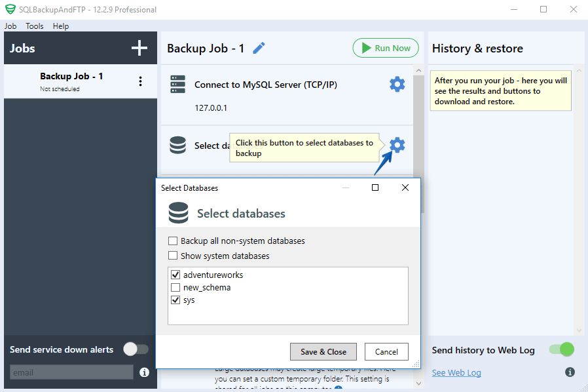Click scroll down arrow in History panel
This screenshot has height=392, width=588.
pos(579,330)
